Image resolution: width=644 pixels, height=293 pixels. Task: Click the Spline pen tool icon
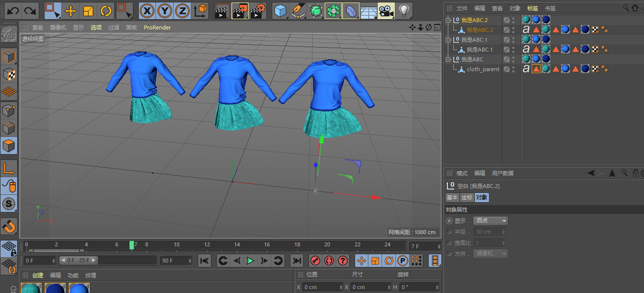298,10
